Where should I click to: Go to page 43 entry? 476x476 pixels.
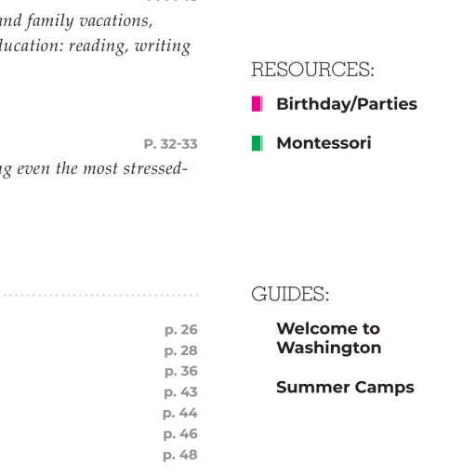point(181,392)
